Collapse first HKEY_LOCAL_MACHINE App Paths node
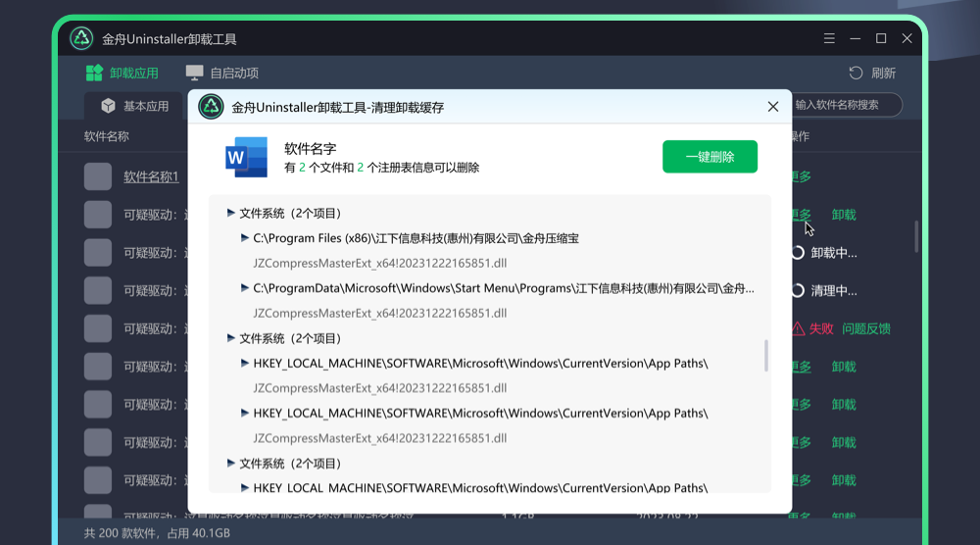Viewport: 980px width, 545px height. pos(245,363)
